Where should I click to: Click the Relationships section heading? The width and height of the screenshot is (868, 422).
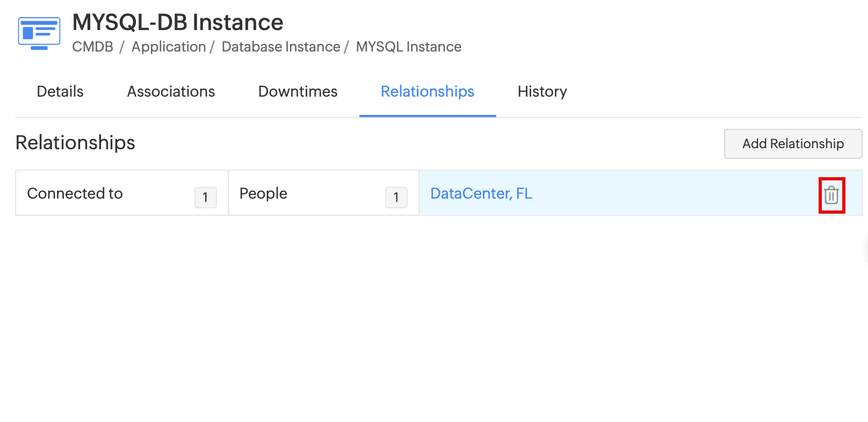(x=75, y=143)
